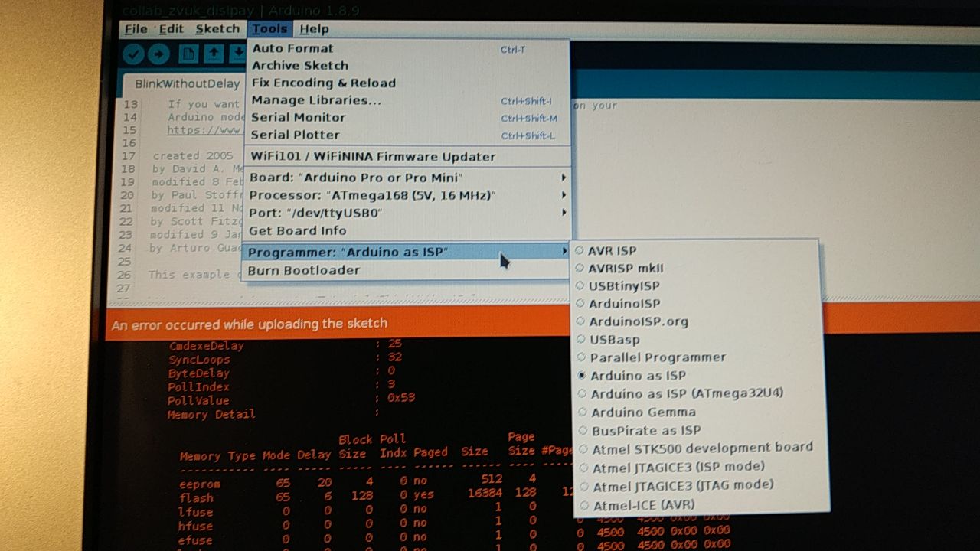The image size is (980, 551).
Task: Select Parallel Programmer option
Action: [697, 357]
